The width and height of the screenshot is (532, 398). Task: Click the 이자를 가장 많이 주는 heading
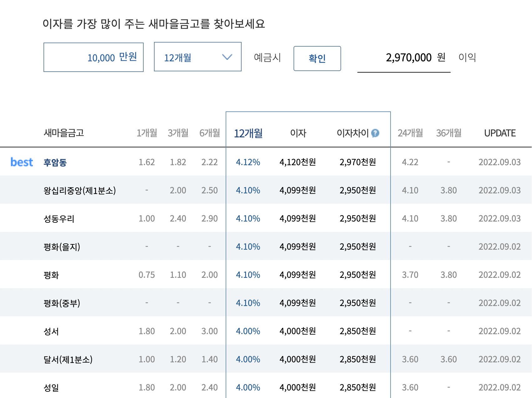(x=154, y=24)
